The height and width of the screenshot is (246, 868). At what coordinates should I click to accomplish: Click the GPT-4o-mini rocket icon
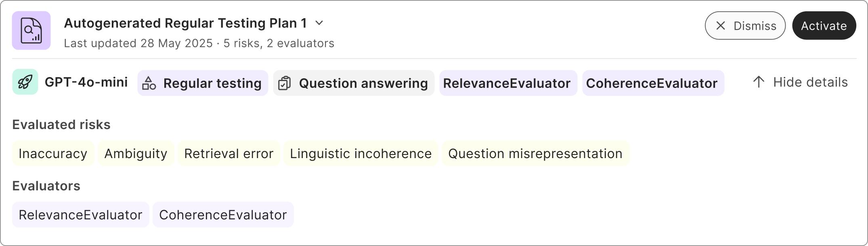click(25, 82)
